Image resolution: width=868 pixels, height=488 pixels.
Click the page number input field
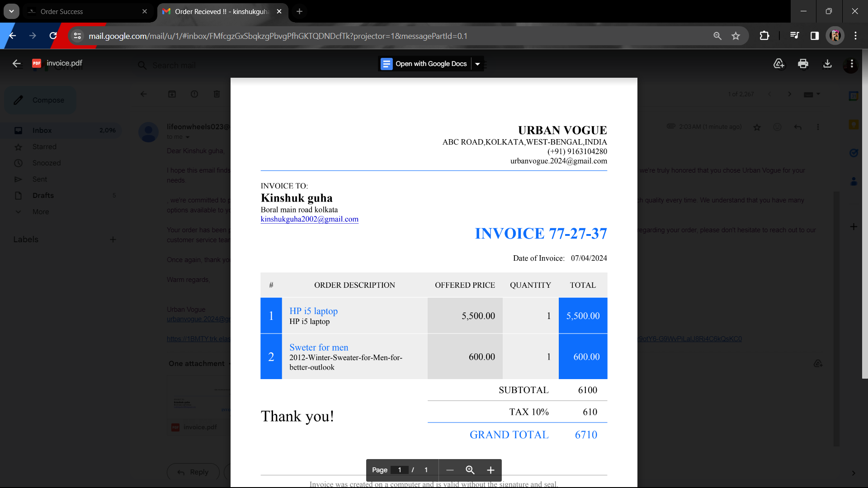tap(400, 470)
